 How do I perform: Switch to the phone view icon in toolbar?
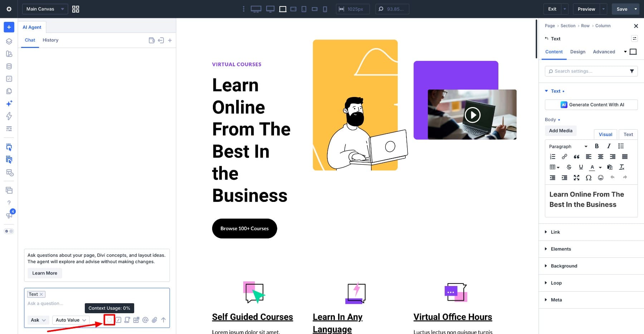point(325,9)
